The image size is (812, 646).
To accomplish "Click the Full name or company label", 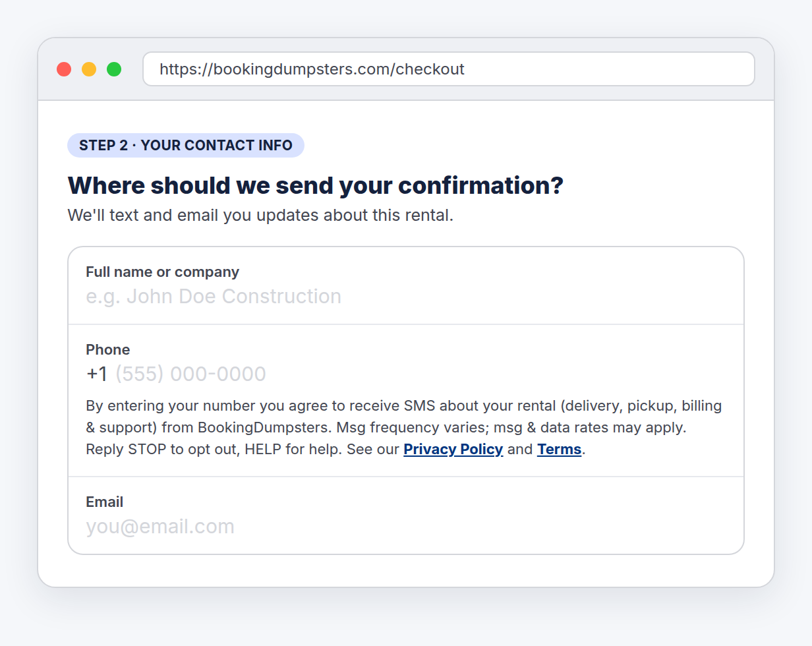I will [162, 272].
